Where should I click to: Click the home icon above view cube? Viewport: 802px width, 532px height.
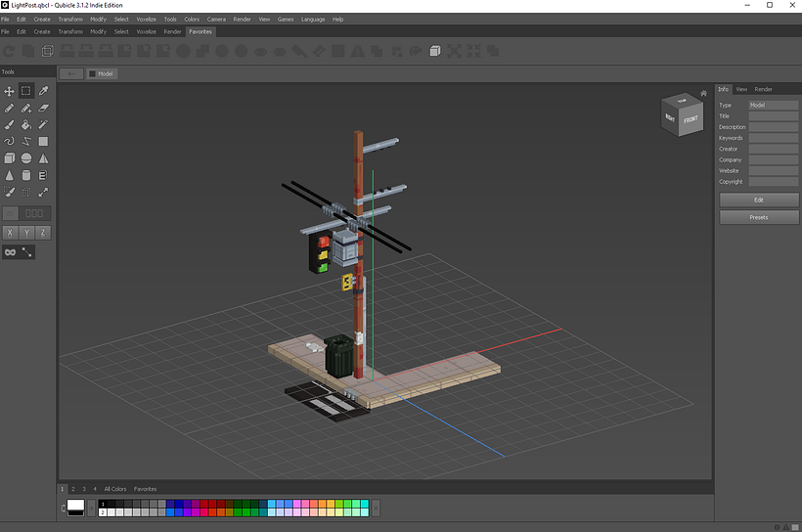click(x=703, y=93)
